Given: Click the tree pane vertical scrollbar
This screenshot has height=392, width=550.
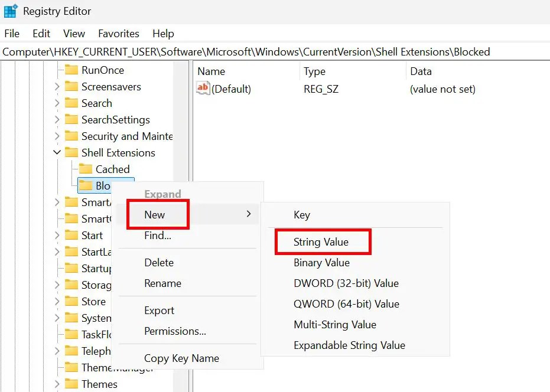Looking at the screenshot, I should click(181, 226).
